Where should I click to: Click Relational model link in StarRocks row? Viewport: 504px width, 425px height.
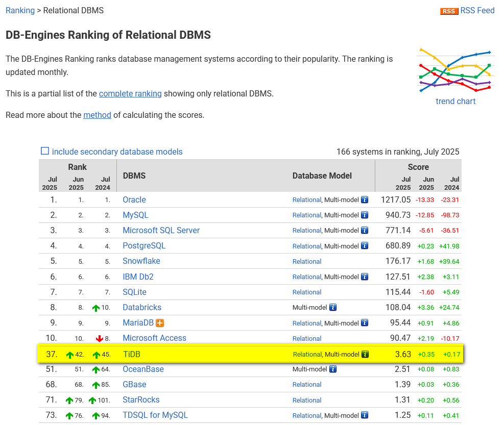point(307,401)
